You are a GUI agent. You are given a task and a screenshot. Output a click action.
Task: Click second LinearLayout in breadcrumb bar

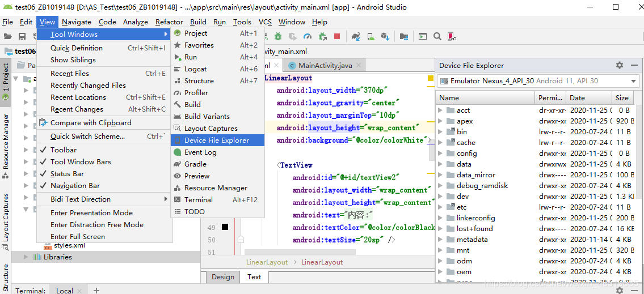pyautogui.click(x=322, y=262)
